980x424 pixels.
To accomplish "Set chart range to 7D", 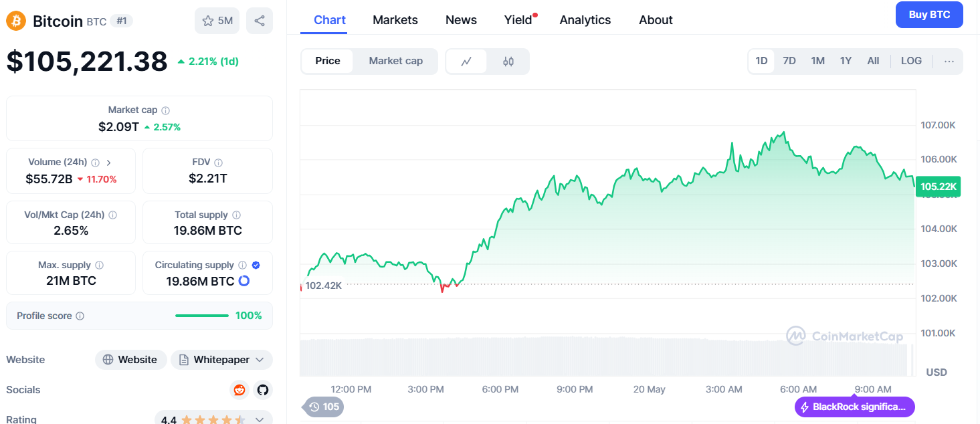I will [x=789, y=61].
